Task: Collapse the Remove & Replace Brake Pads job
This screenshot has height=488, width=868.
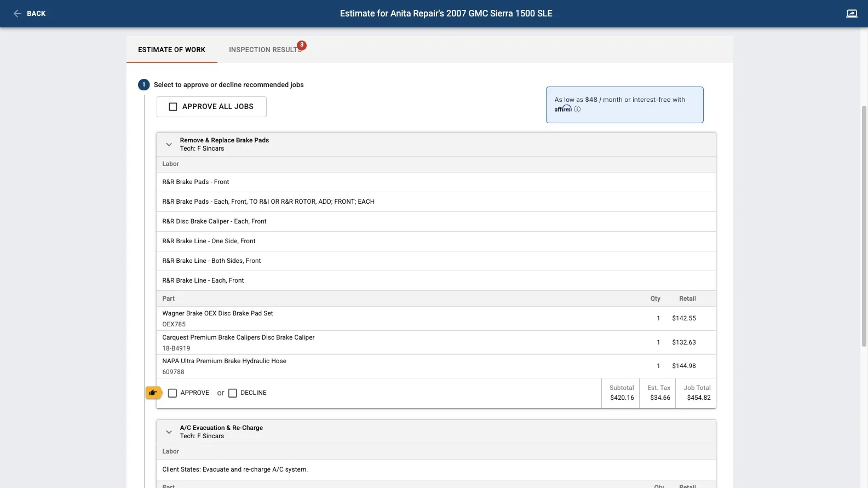Action: (169, 145)
